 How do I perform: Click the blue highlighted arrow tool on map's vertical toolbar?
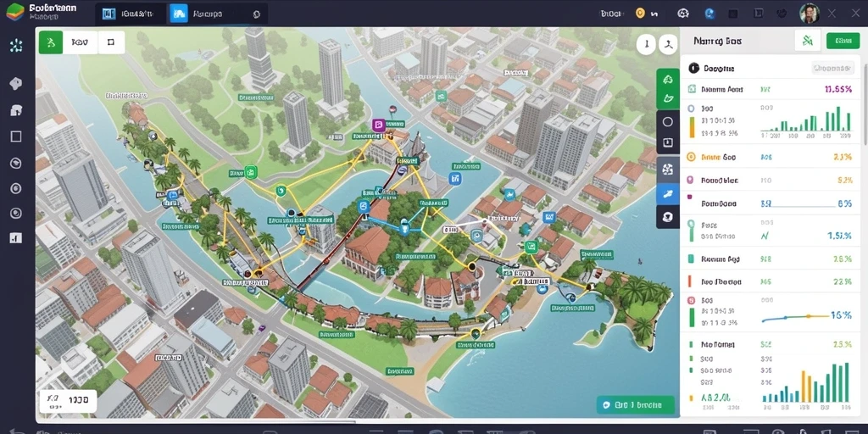[x=668, y=193]
